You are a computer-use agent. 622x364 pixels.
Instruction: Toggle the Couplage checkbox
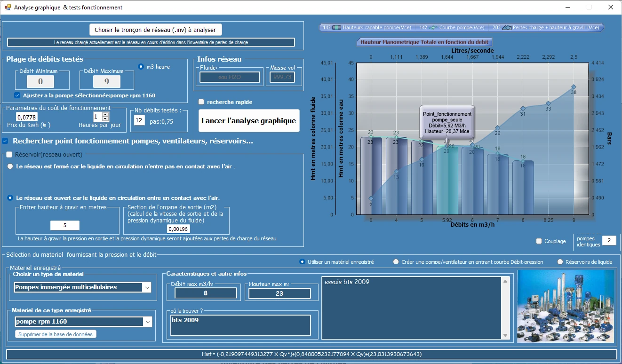(x=539, y=241)
